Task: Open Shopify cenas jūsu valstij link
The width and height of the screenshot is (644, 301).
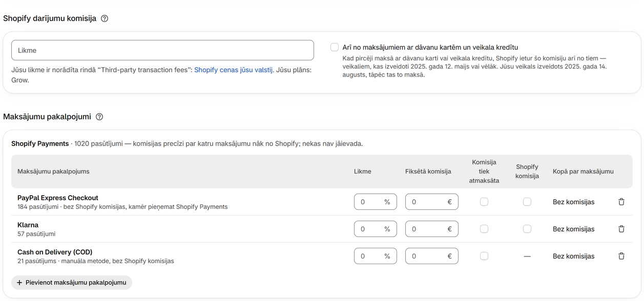Action: tap(234, 70)
